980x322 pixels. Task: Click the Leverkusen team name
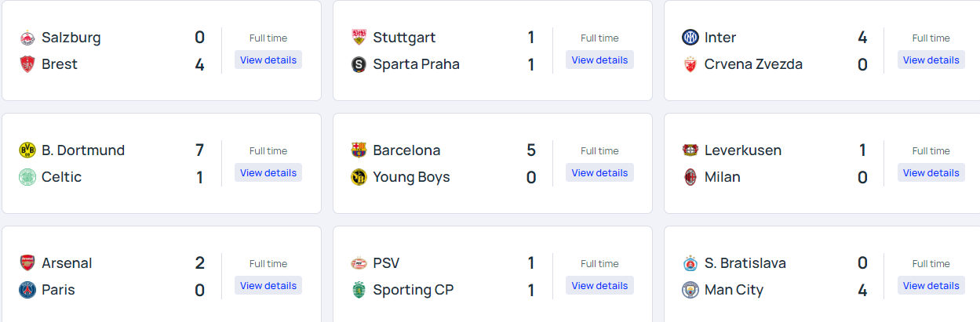click(742, 150)
